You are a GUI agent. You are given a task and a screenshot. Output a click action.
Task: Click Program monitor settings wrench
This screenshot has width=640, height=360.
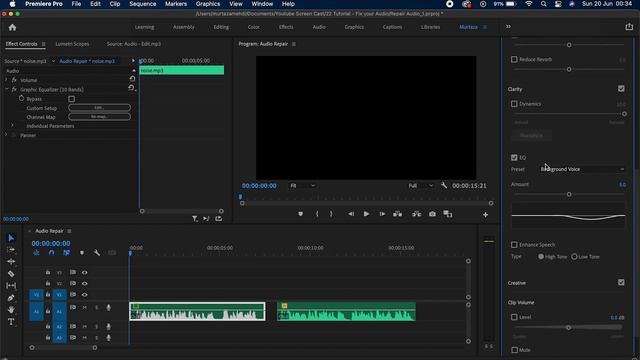tap(444, 185)
